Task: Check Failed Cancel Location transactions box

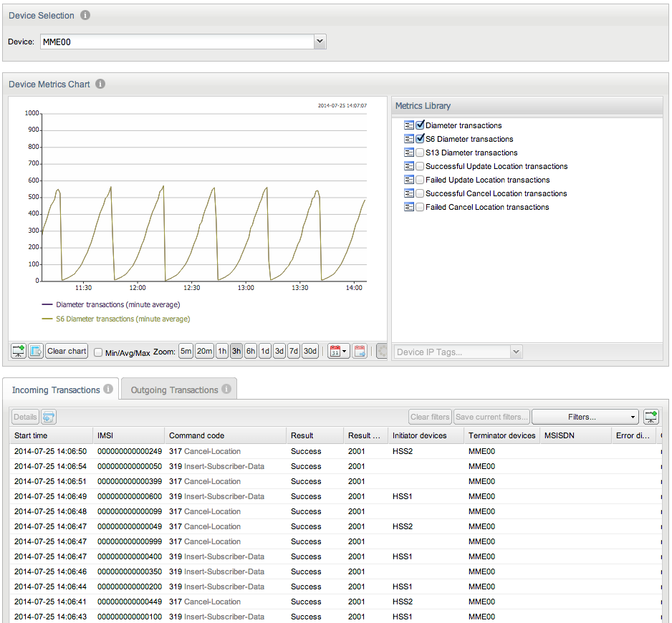Action: [x=420, y=207]
